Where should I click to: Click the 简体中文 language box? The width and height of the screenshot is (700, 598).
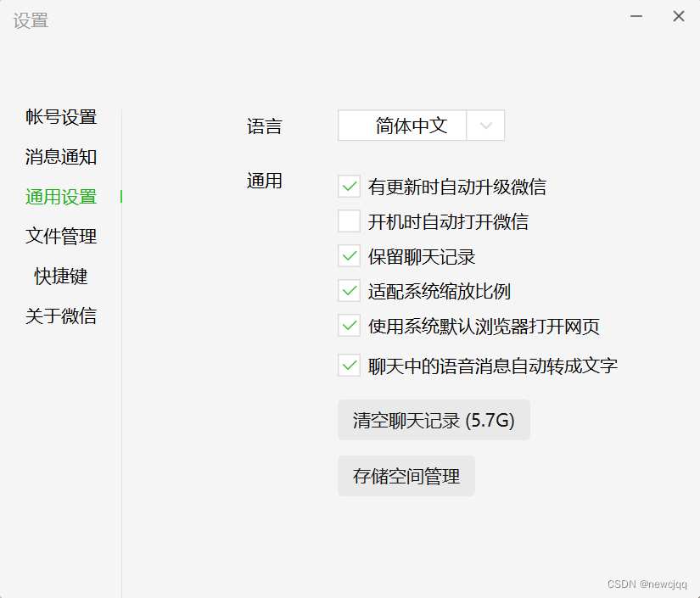[402, 126]
